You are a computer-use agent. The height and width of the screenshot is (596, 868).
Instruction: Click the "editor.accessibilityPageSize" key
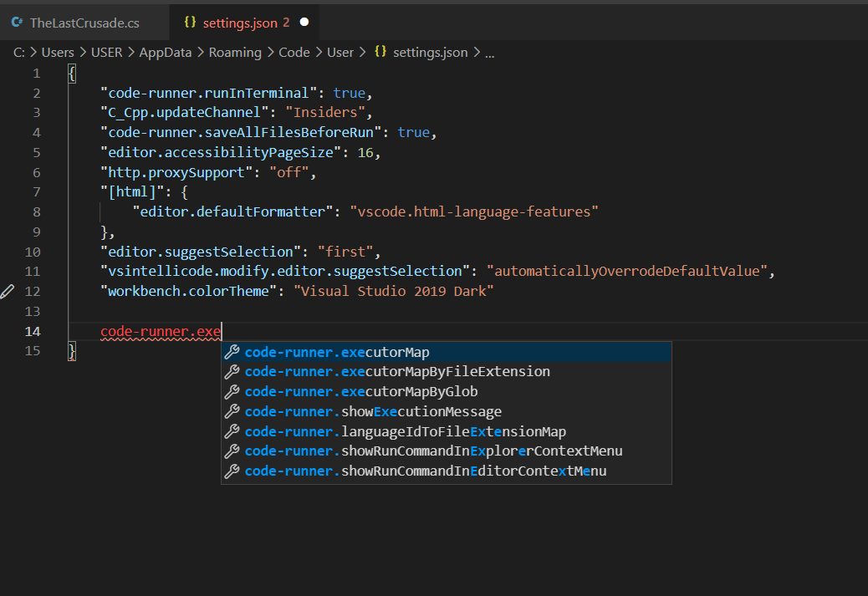[220, 152]
